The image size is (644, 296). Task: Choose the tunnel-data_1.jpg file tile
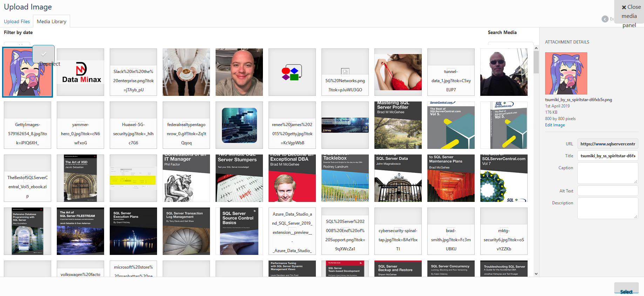point(451,72)
